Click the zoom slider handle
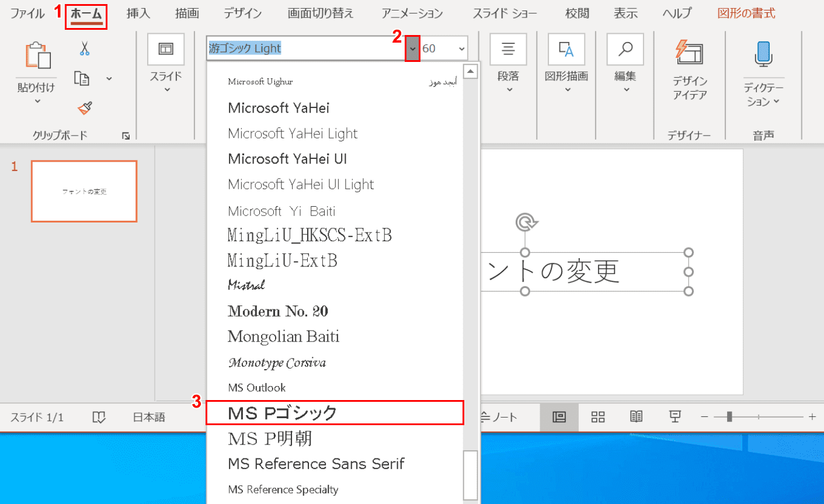Screen dimensions: 824x504 (729, 416)
